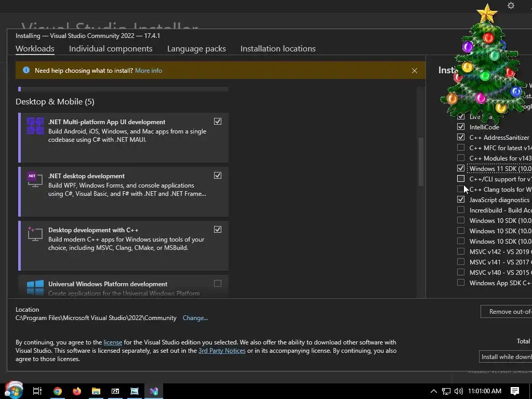
Task: Uncheck .NET desktop development workload
Action: click(218, 176)
